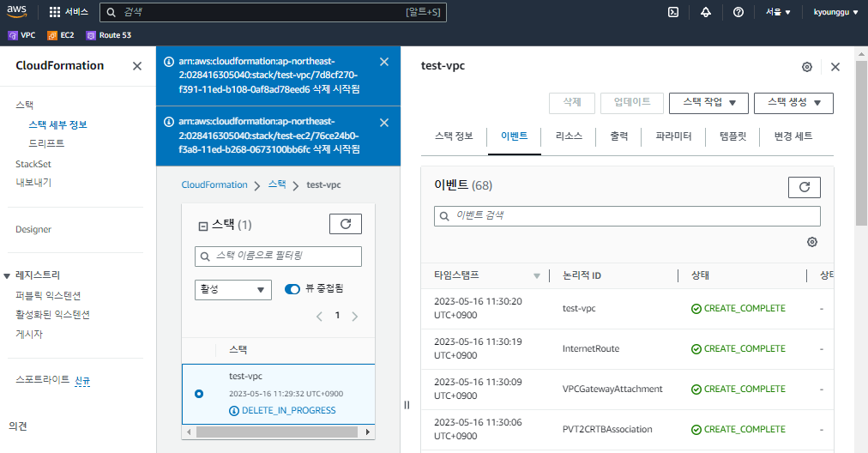Open the help question mark menu
The image size is (868, 453).
738,12
